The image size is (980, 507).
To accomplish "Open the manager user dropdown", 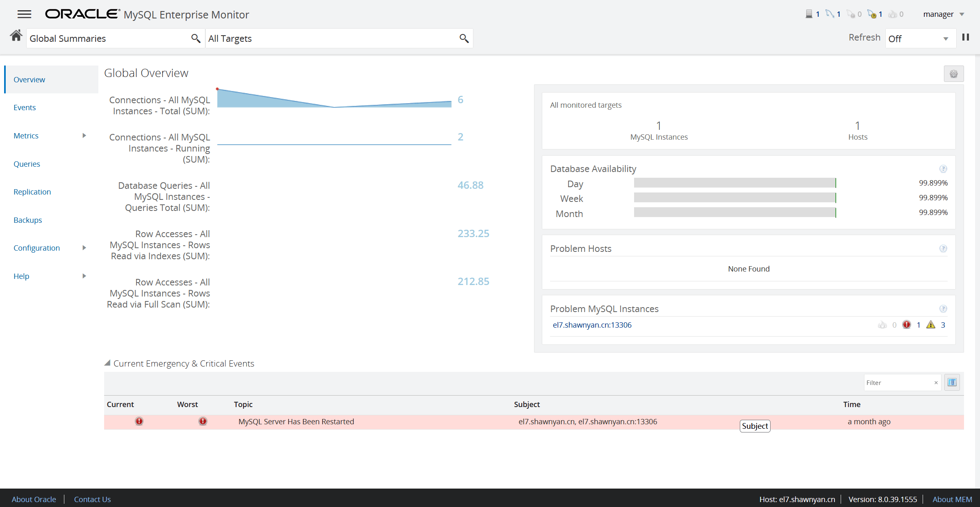I will (x=944, y=14).
